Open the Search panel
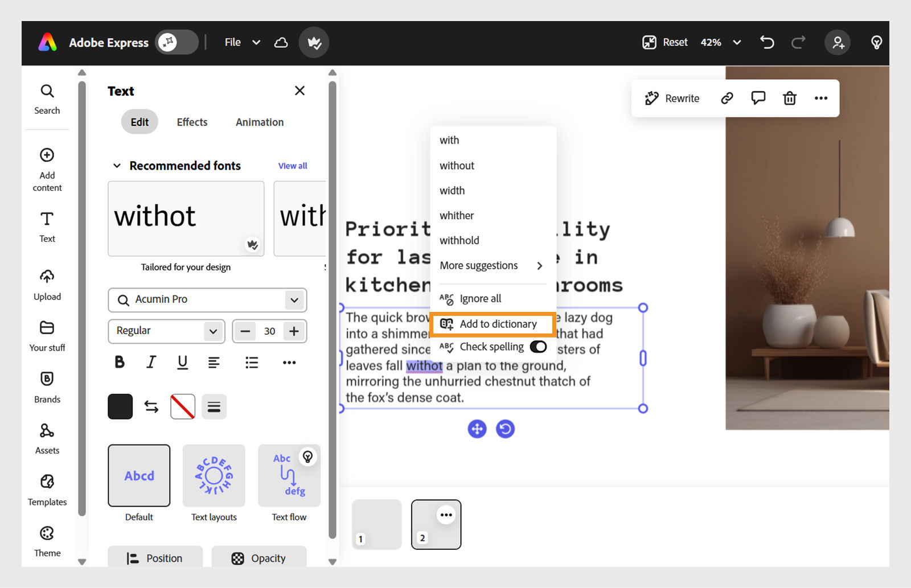 pyautogui.click(x=47, y=98)
